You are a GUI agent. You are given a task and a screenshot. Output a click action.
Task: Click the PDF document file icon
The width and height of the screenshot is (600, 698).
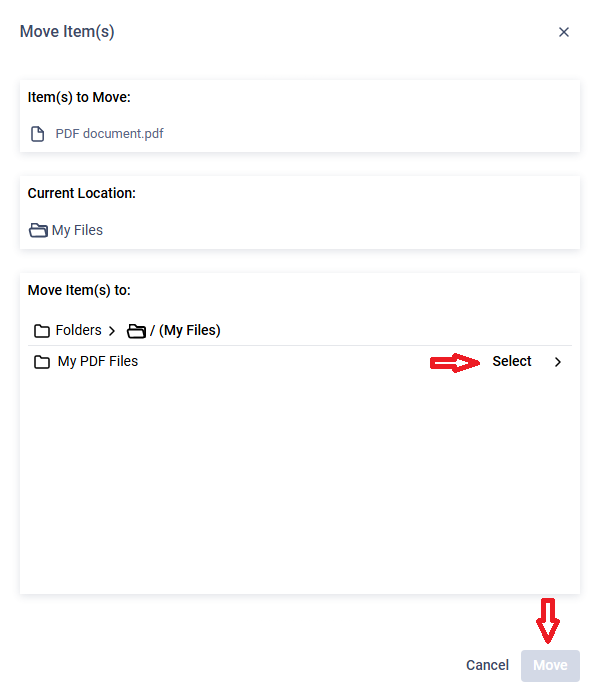click(37, 134)
